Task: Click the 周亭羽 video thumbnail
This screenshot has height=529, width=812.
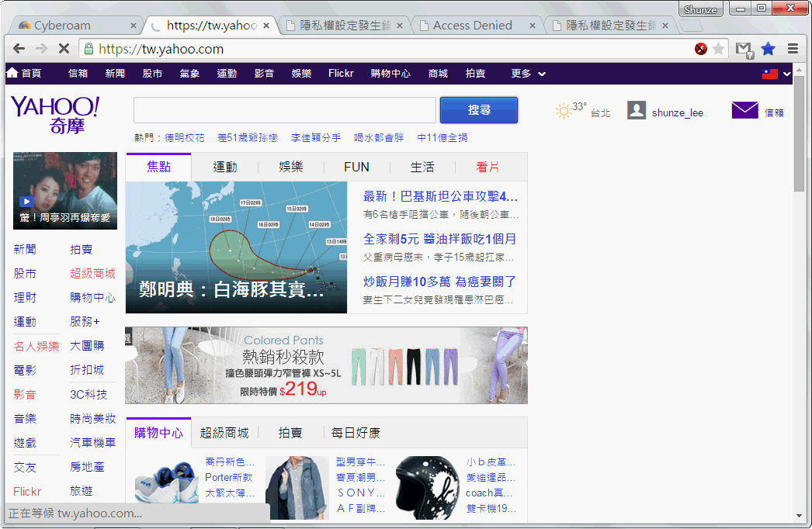Action: coord(65,191)
